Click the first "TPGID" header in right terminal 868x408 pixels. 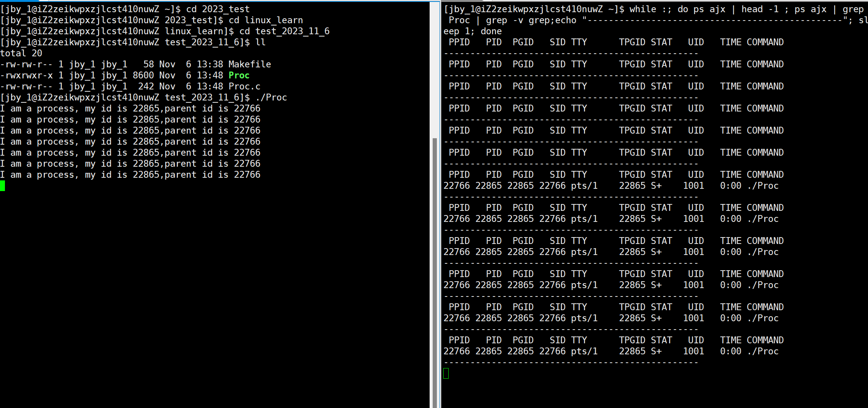(x=632, y=42)
